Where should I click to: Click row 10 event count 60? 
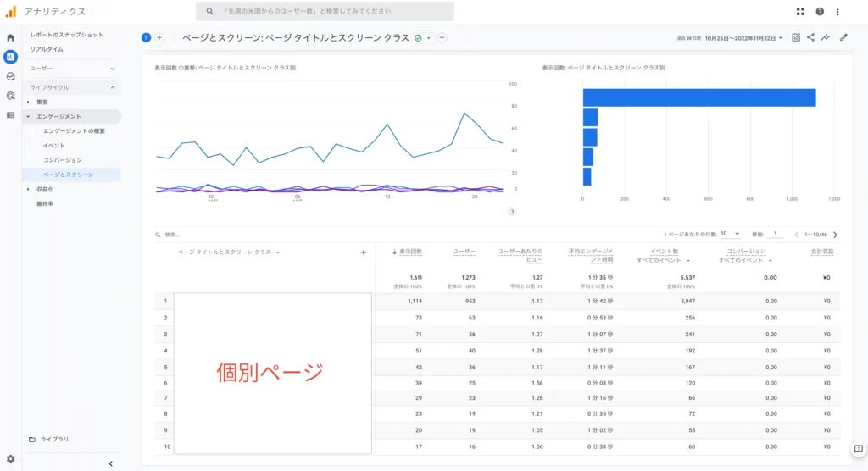click(692, 446)
